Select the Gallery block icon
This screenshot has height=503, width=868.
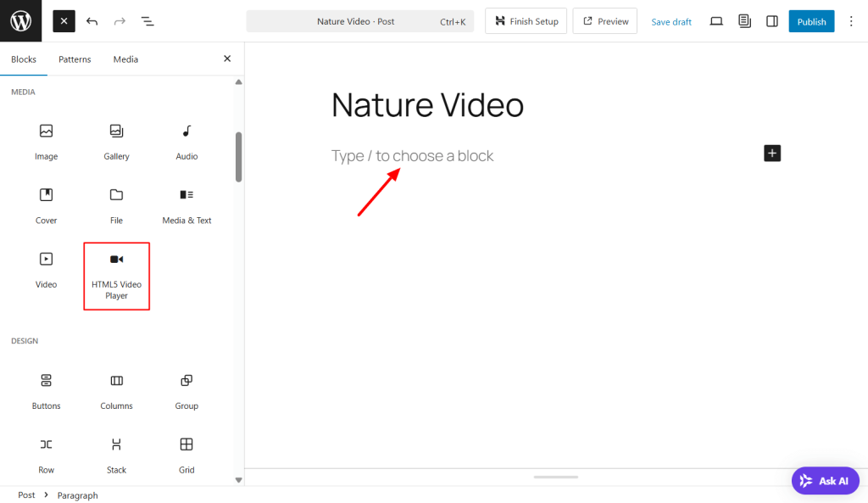(116, 133)
